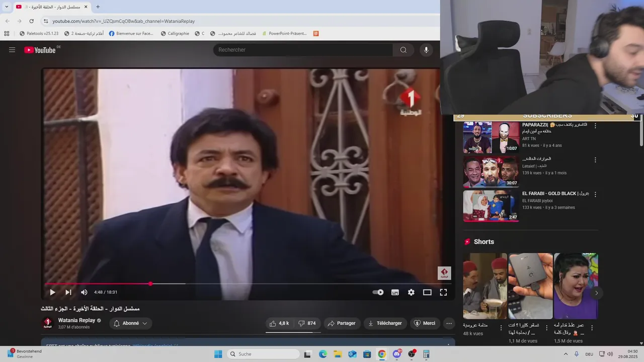Image resolution: width=644 pixels, height=362 pixels.
Task: Show hidden tray icons chevron
Action: coord(566,354)
